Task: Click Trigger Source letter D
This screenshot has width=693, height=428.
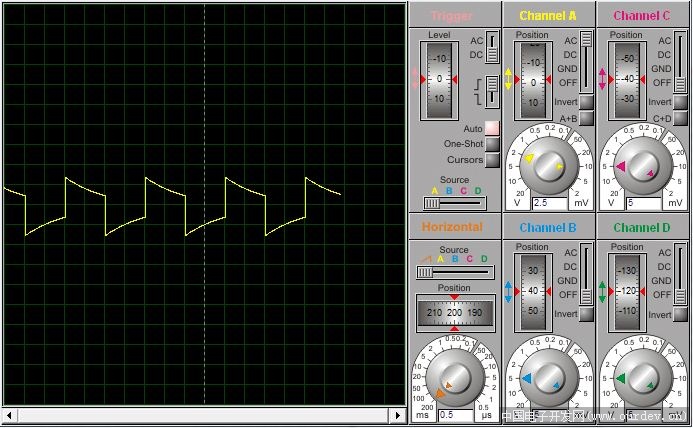Action: point(478,191)
